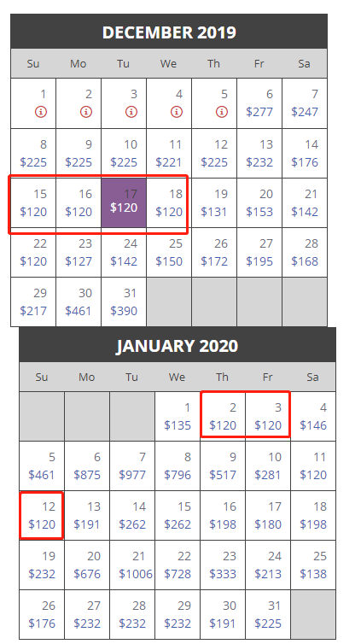This screenshot has height=644, width=361.
Task: Choose January 2 for $120
Action: click(223, 417)
